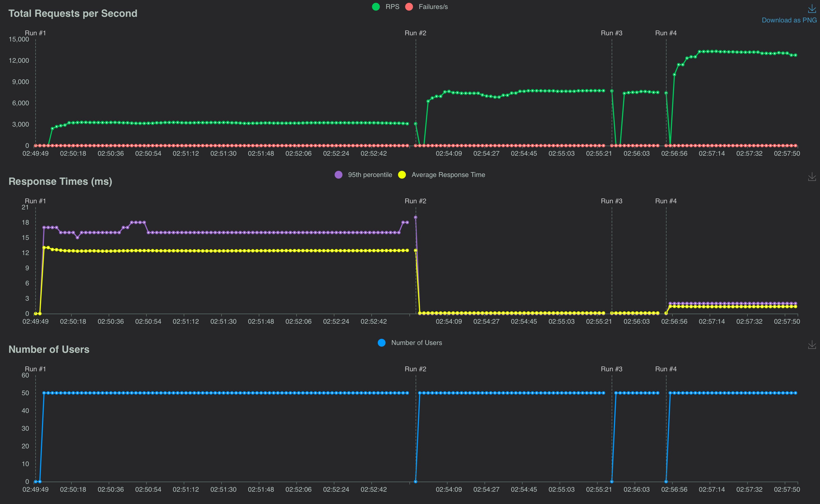Click the 95th percentile legend label
The image size is (820, 504).
tap(370, 175)
